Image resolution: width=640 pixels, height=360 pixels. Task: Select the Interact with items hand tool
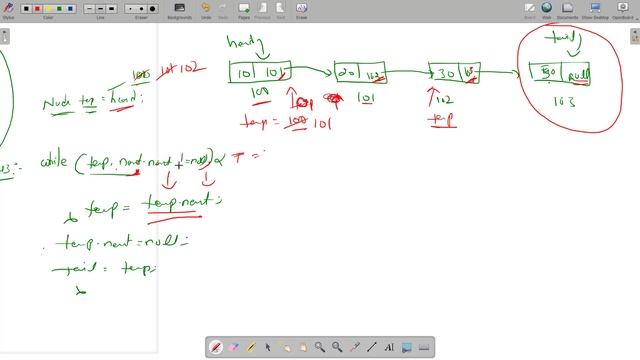pos(285,347)
